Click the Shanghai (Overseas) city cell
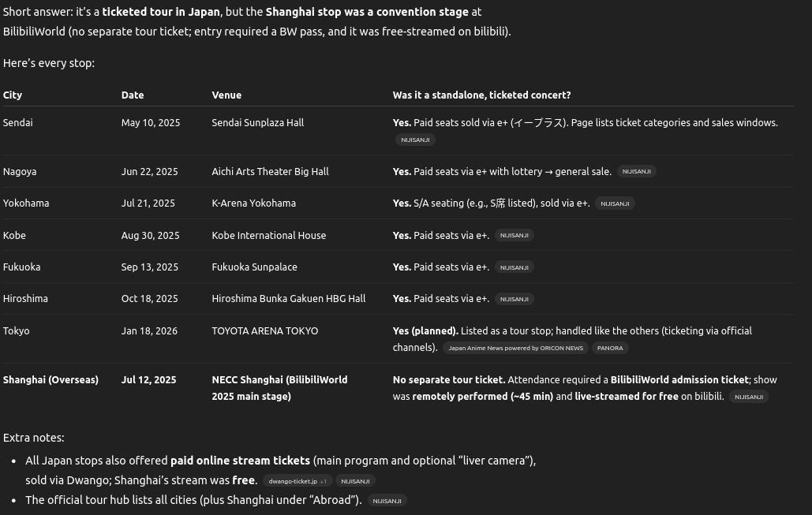 click(51, 380)
